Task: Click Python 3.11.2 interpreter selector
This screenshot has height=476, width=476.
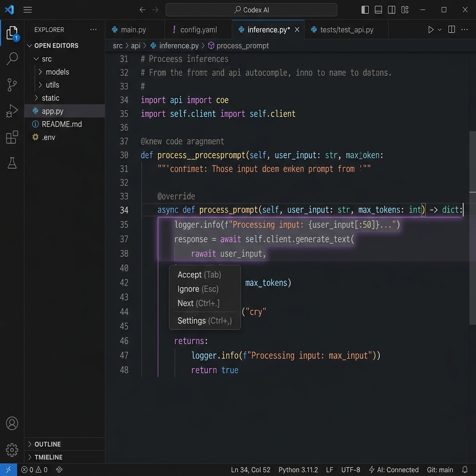Action: tap(298, 469)
